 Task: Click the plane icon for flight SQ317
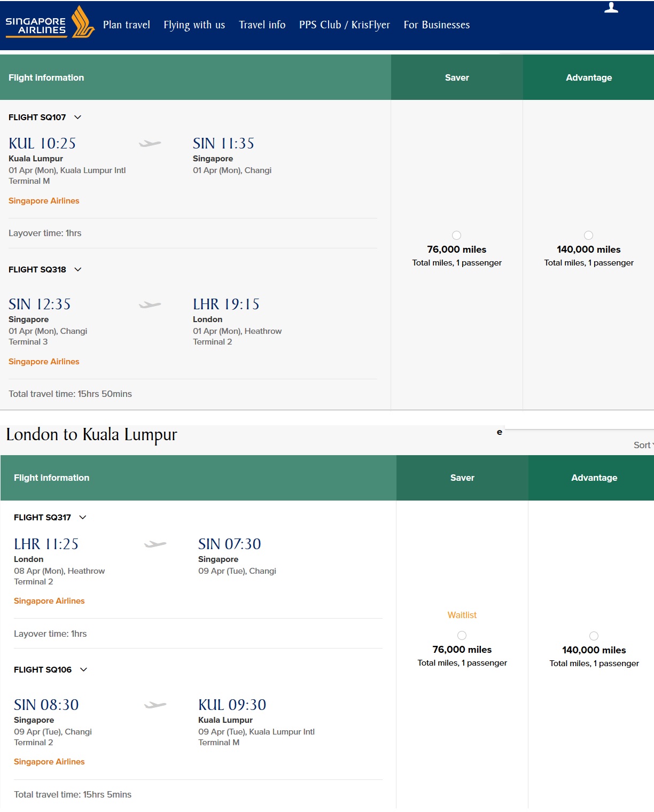(155, 544)
